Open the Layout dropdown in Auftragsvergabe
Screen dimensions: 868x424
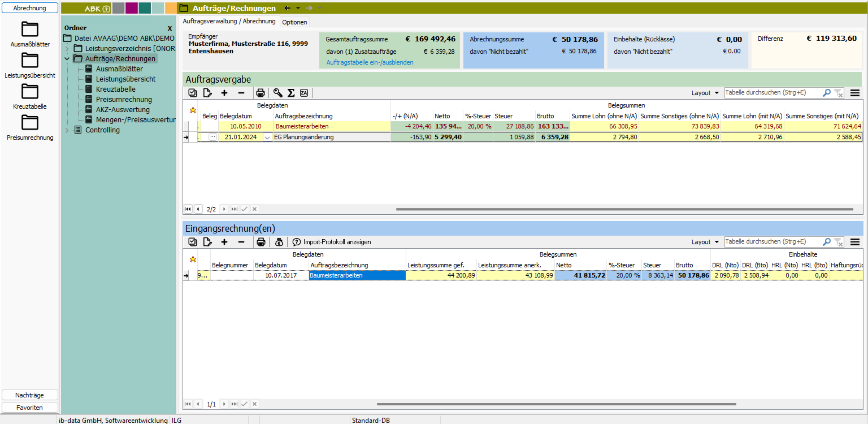(x=705, y=93)
